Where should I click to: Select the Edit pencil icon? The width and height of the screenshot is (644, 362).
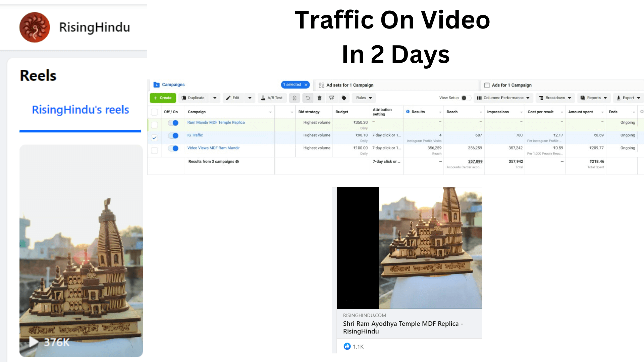(233, 98)
